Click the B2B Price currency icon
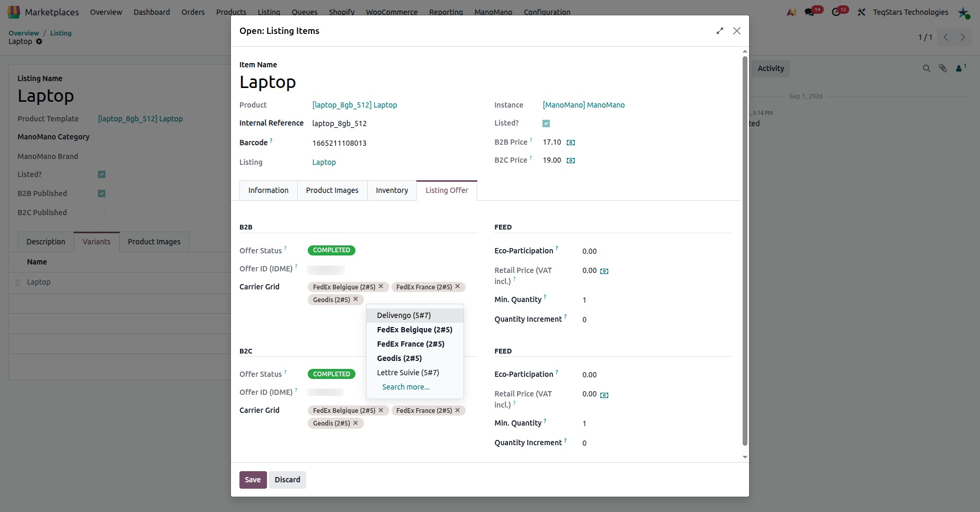 click(571, 143)
